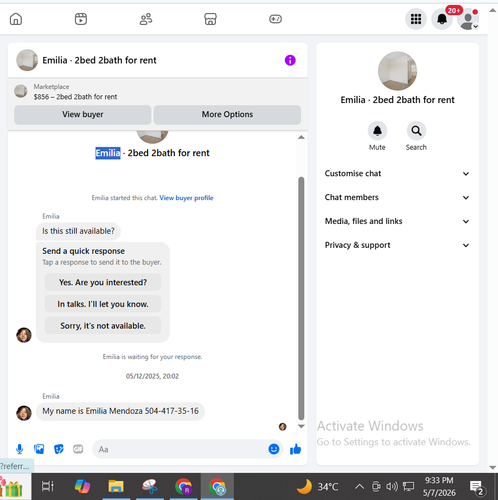
Task: Click Emilia's avatar beside phone message
Action: pyautogui.click(x=24, y=413)
